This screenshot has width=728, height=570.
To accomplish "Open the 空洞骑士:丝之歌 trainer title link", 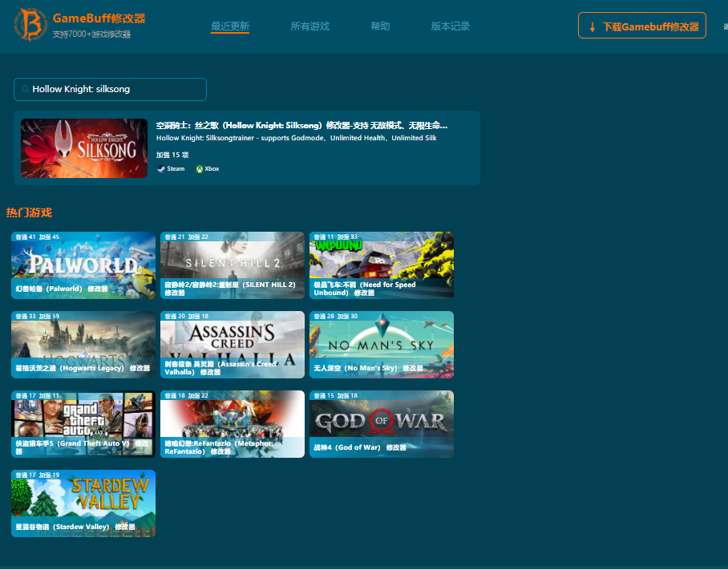I will point(301,125).
